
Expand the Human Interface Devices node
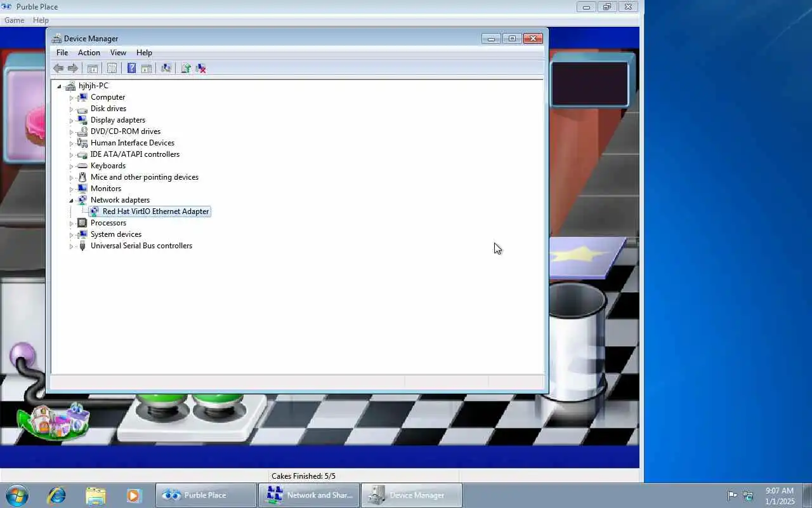pos(71,144)
